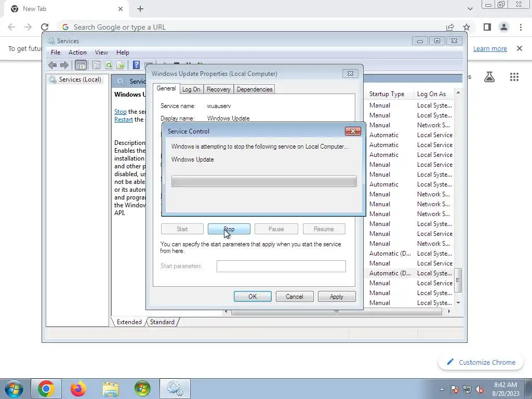
Task: Click the share page icon in address bar
Action: coord(450,27)
